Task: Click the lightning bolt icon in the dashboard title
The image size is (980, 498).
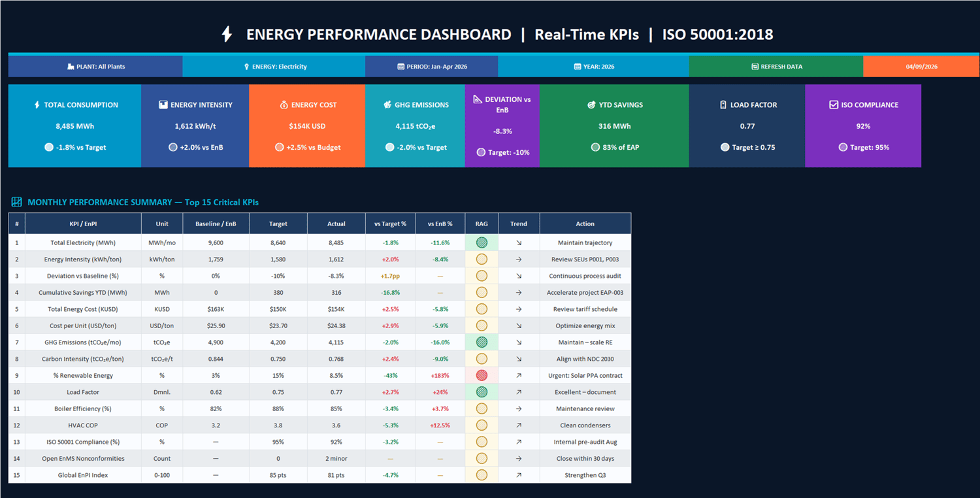Action: point(227,34)
